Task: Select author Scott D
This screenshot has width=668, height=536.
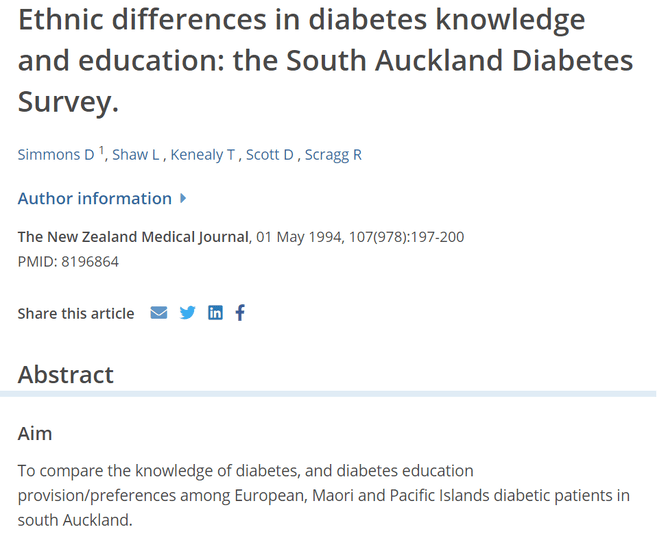Action: coord(270,154)
